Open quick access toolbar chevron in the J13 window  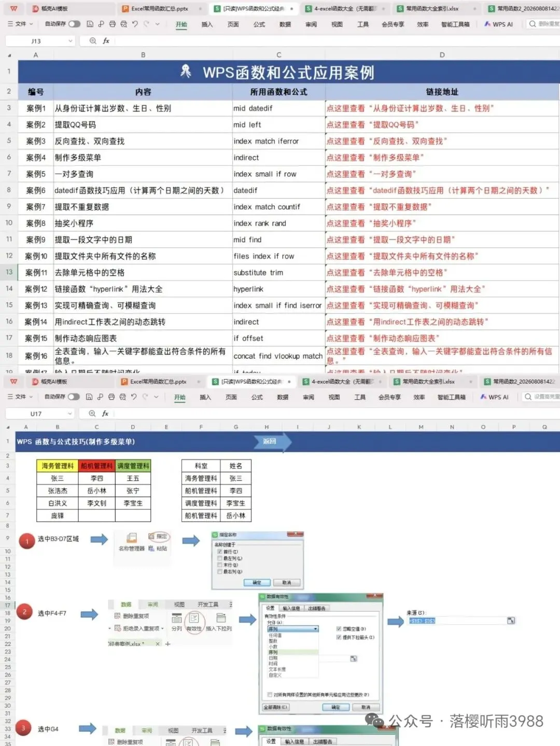pyautogui.click(x=158, y=24)
